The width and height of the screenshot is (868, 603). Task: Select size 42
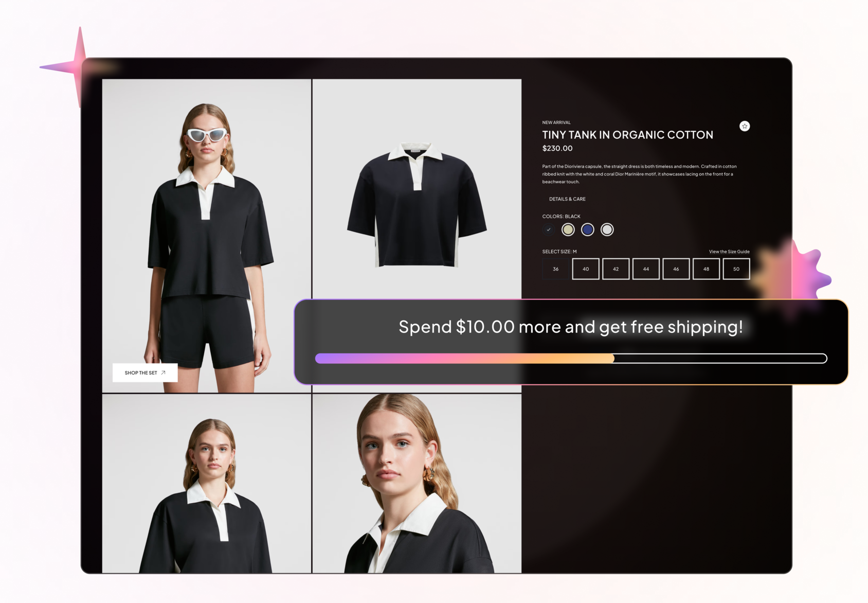616,269
